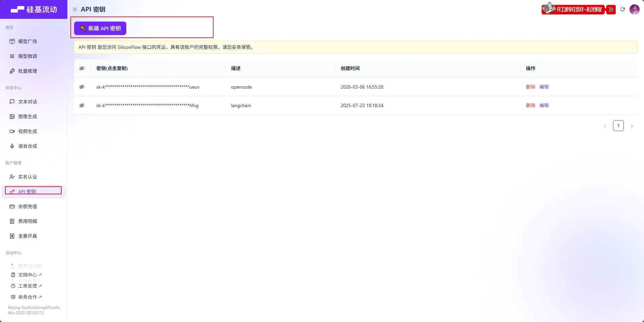Copy the key ending in hfvg
Image resolution: width=644 pixels, height=322 pixels.
[x=147, y=105]
